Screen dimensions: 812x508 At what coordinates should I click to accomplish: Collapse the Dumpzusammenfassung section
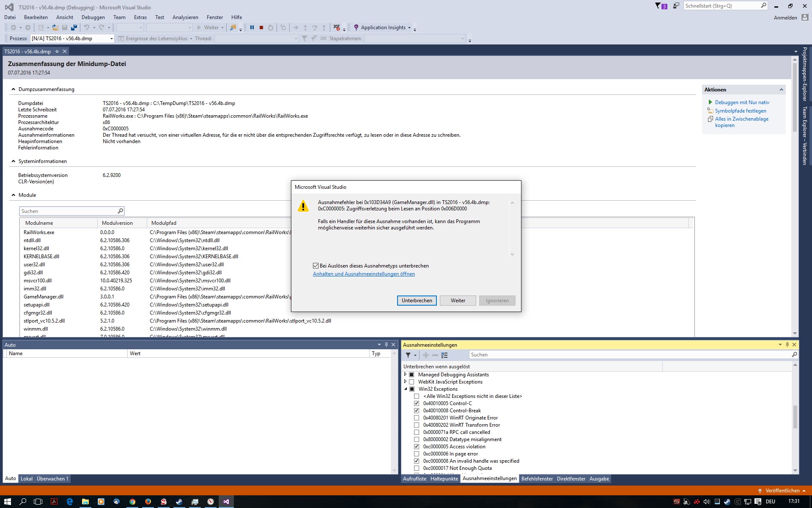click(14, 89)
